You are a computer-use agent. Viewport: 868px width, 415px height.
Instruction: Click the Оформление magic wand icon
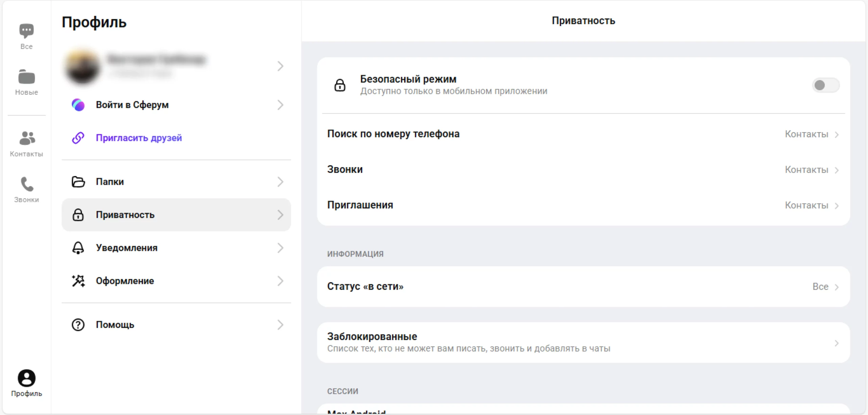pyautogui.click(x=78, y=281)
